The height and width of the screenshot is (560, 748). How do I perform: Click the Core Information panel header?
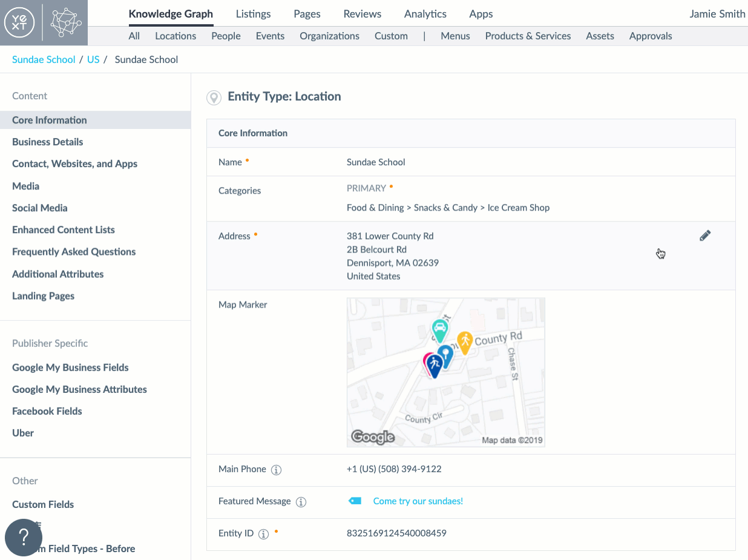click(471, 133)
